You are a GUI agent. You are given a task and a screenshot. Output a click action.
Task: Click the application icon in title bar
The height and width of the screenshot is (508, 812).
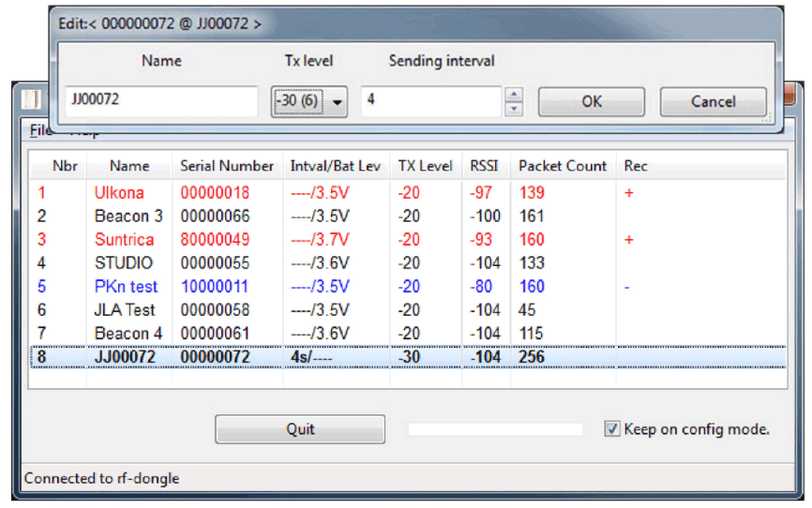click(x=31, y=99)
